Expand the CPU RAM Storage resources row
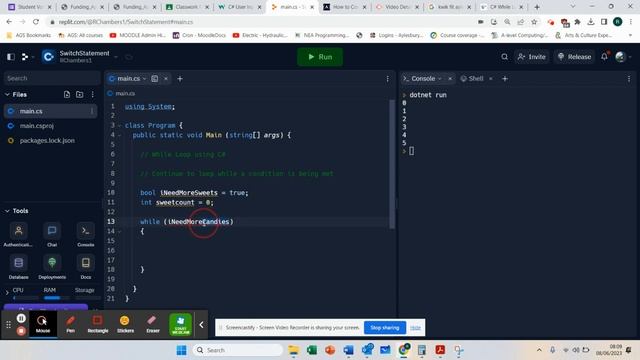Image resolution: width=640 pixels, height=360 pixels. 7,292
